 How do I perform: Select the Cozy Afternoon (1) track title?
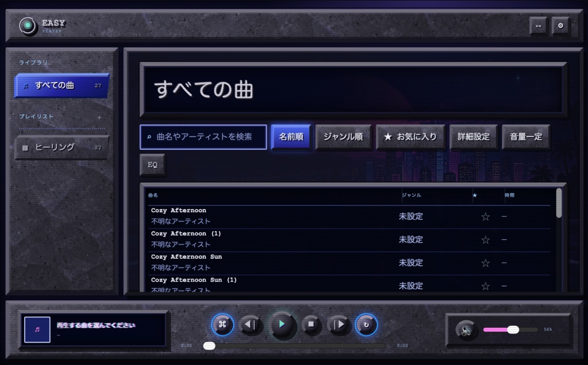[186, 234]
